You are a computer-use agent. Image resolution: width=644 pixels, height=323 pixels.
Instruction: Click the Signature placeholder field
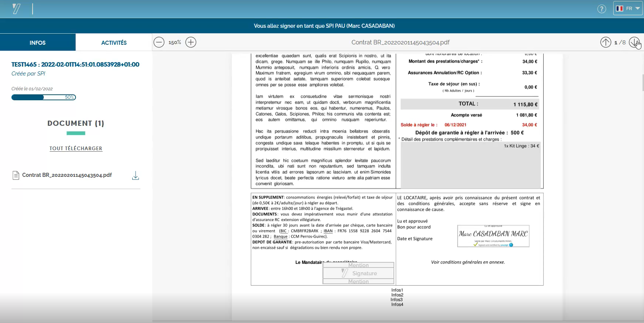coord(358,273)
